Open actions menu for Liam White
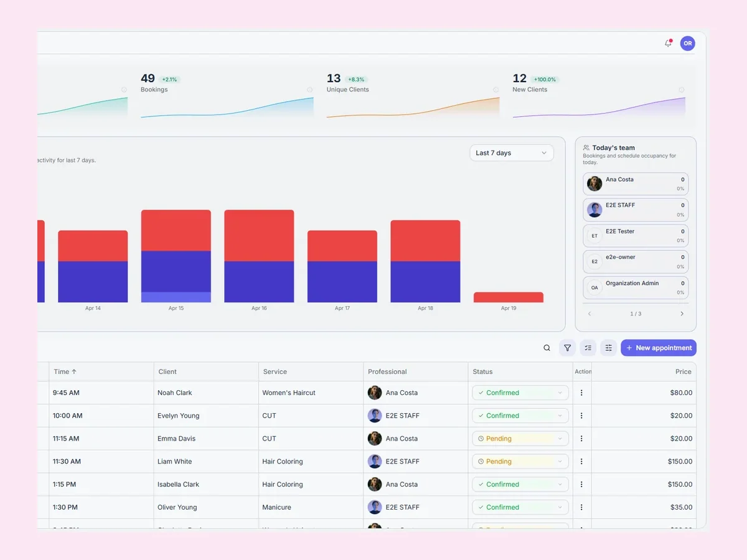 tap(581, 462)
